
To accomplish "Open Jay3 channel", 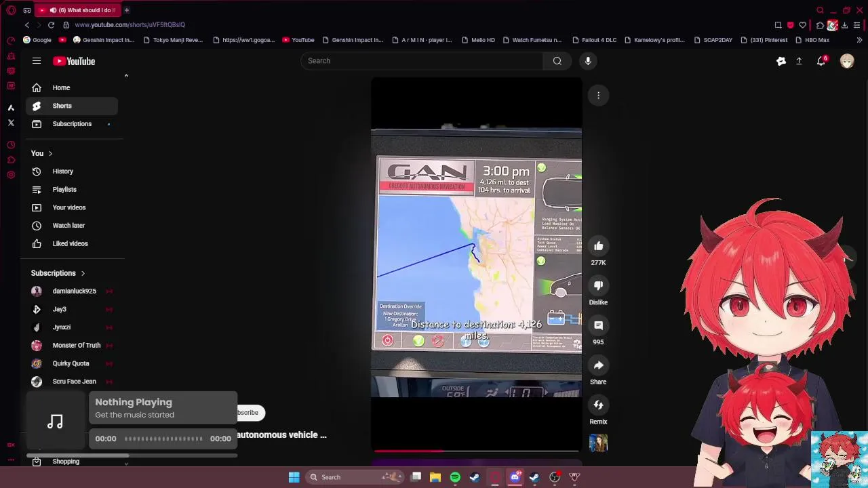I will (x=72, y=309).
